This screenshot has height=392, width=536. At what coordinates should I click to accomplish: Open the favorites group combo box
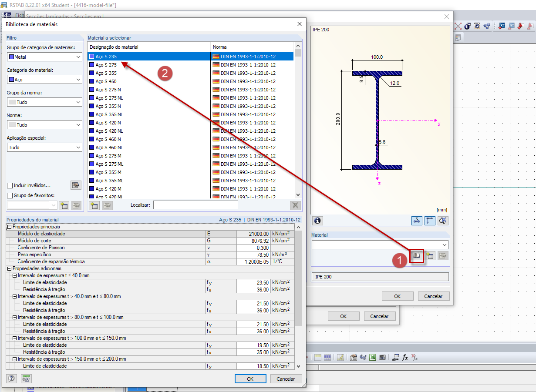32,205
